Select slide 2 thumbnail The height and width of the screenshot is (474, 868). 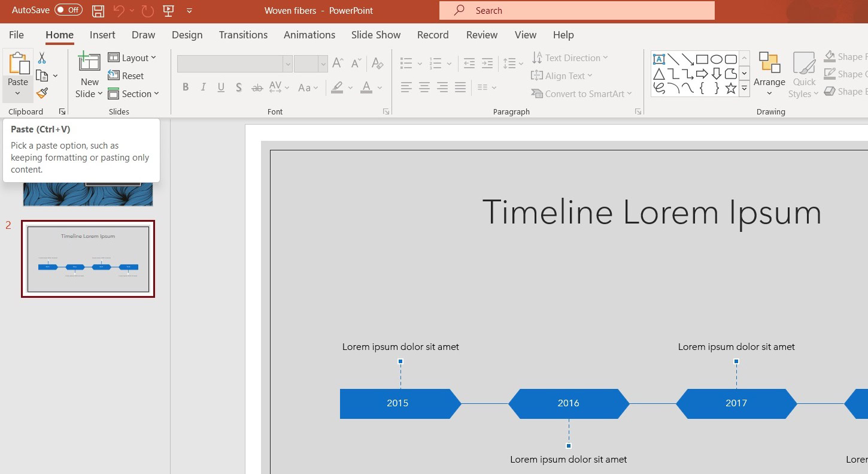coord(88,259)
